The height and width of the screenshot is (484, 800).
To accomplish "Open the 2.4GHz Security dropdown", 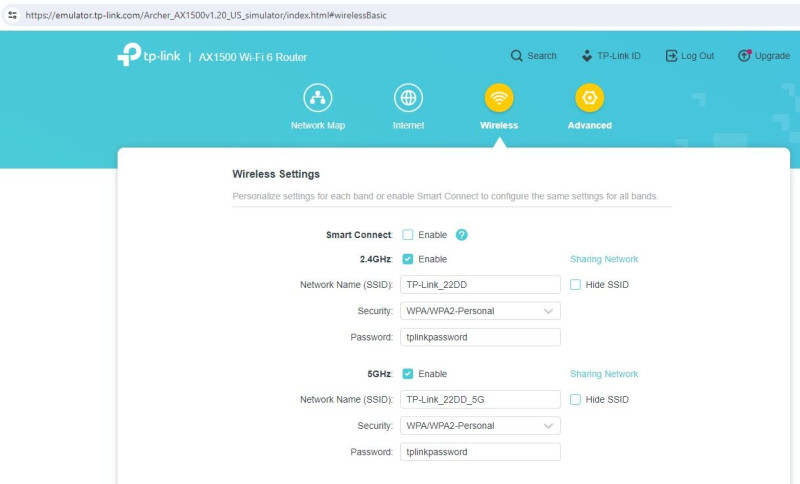I will pyautogui.click(x=480, y=311).
